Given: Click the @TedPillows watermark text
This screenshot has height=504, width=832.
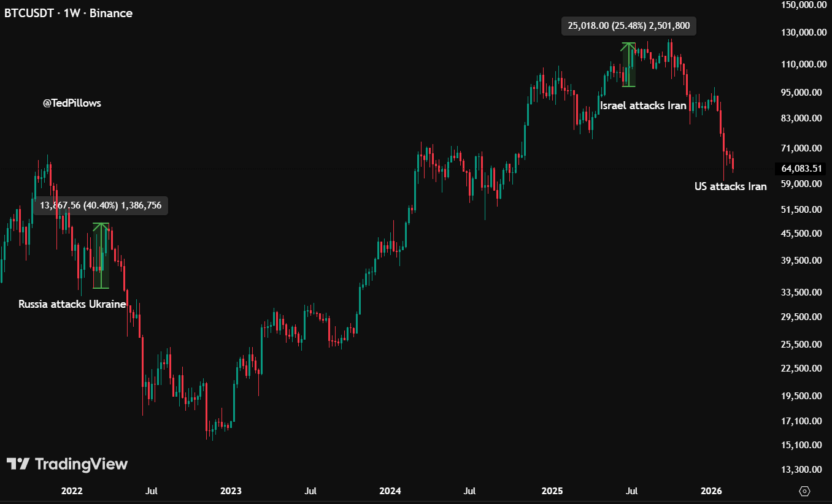Looking at the screenshot, I should coord(72,103).
